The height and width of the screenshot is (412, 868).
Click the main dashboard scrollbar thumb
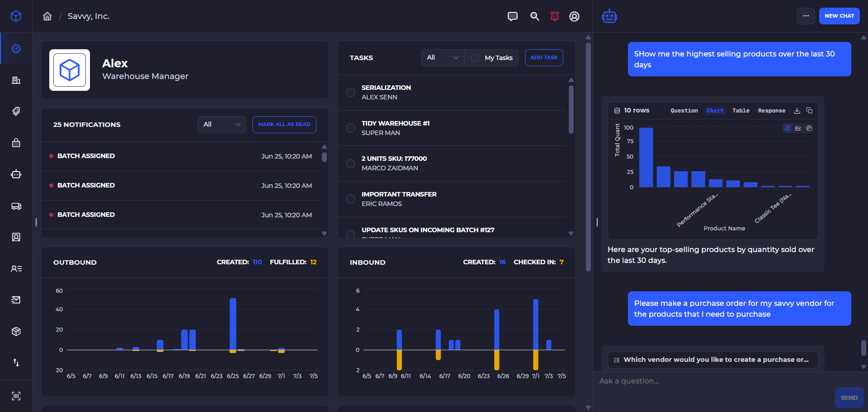588,157
